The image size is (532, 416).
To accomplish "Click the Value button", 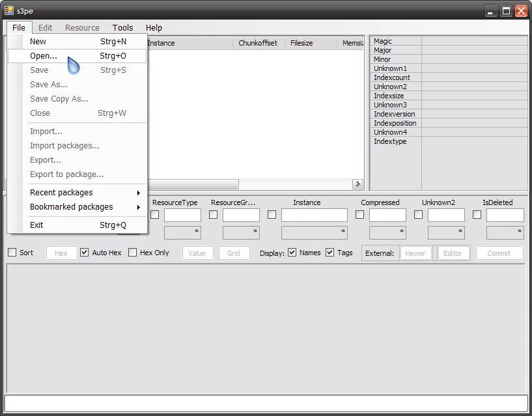I will click(198, 253).
